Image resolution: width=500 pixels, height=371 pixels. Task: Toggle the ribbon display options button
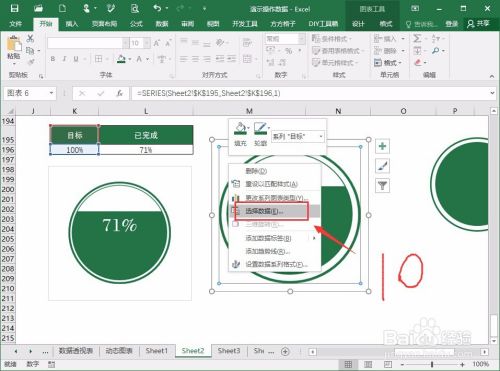coord(415,8)
